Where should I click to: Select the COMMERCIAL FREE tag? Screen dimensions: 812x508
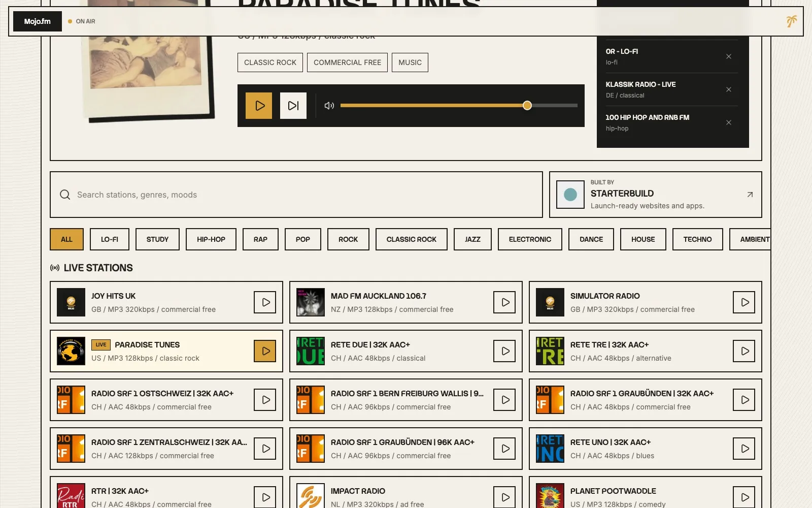tap(347, 62)
